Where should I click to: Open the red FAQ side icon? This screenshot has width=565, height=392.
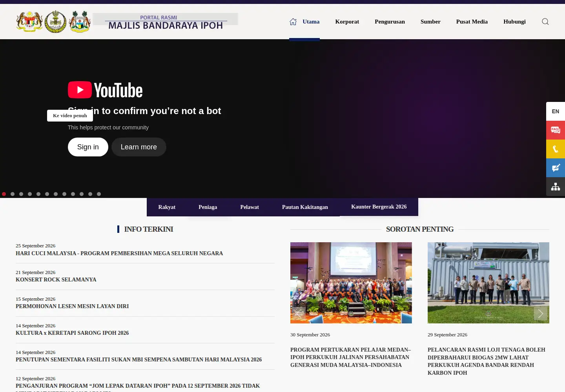click(556, 130)
